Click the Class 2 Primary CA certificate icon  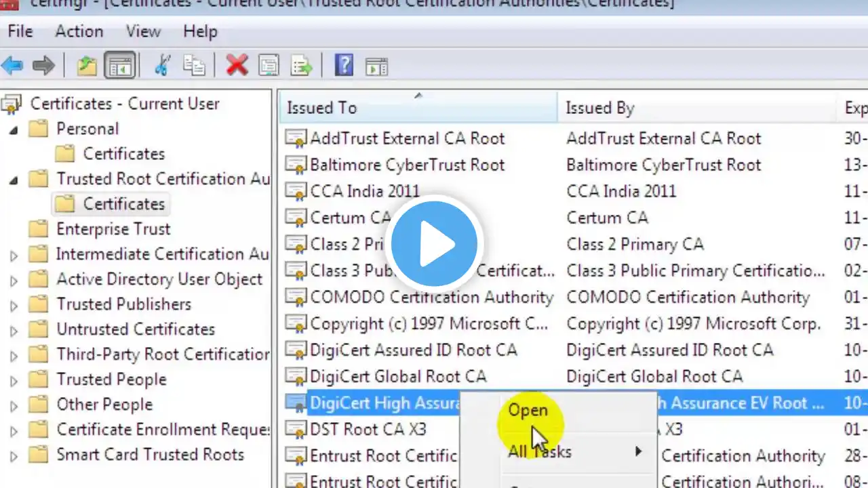pyautogui.click(x=296, y=245)
